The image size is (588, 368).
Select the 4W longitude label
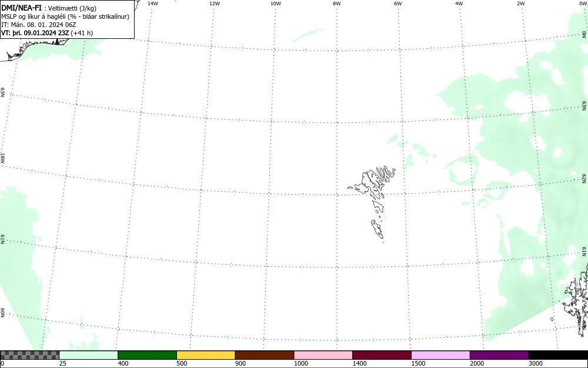(x=459, y=4)
